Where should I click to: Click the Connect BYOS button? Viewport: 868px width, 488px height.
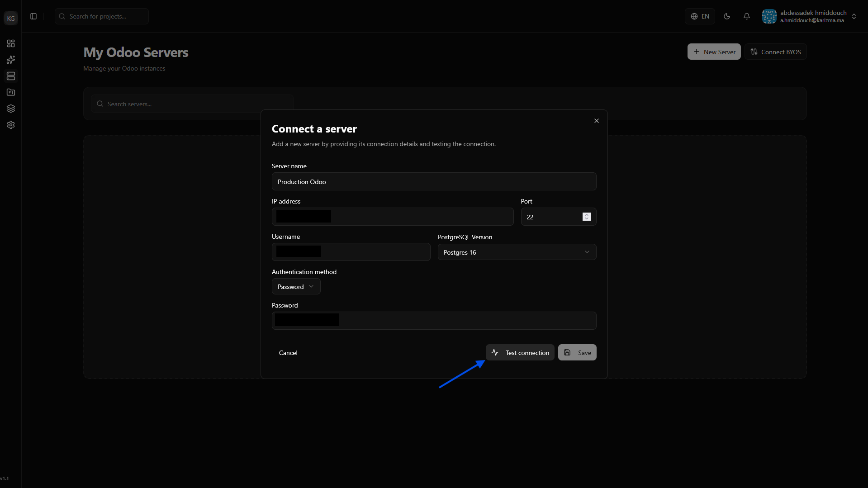776,52
